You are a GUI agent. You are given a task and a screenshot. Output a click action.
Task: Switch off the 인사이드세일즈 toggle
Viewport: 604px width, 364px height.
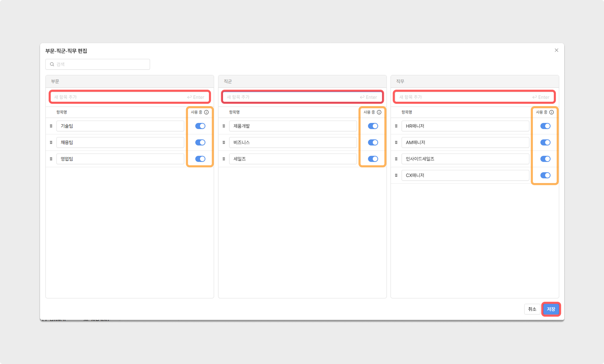545,159
